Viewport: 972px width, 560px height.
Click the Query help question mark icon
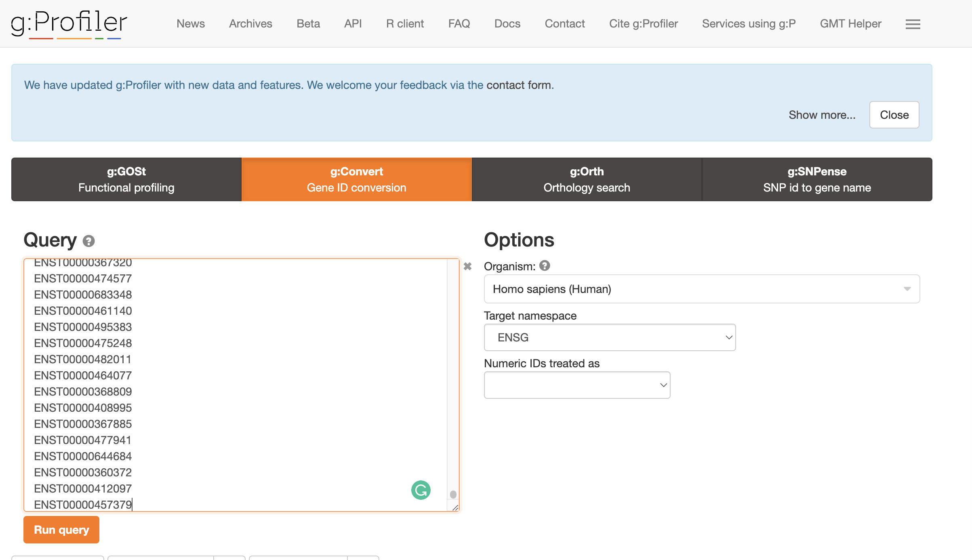[88, 241]
